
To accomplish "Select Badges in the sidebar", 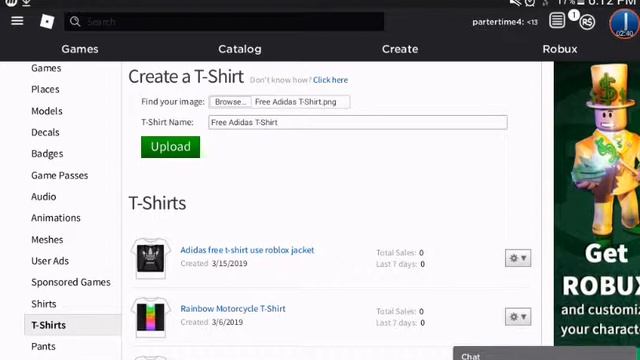I will click(47, 154).
